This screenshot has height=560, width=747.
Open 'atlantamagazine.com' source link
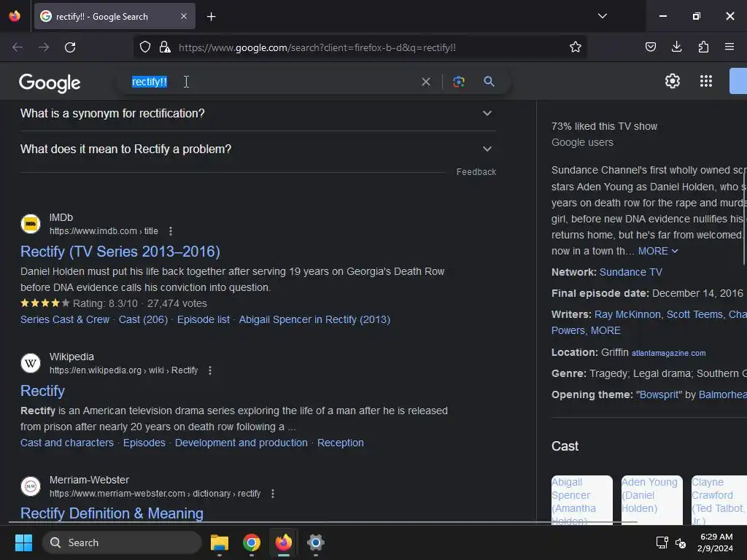669,354
